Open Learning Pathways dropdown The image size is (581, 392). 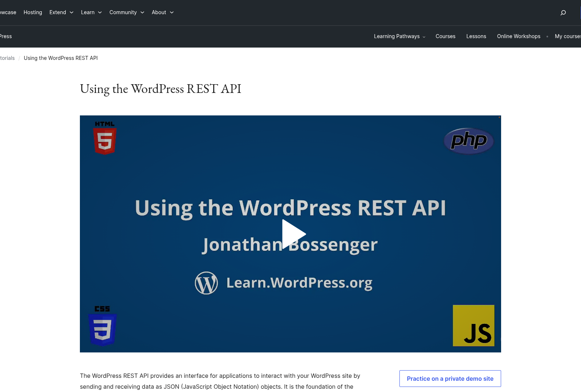(399, 36)
